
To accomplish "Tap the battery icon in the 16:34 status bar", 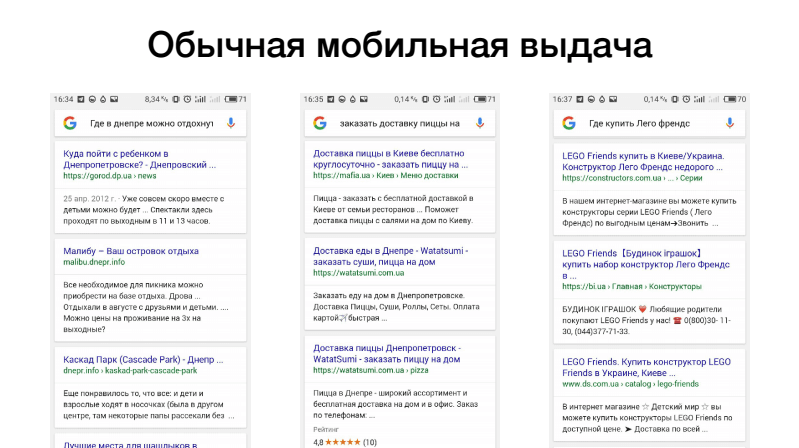I will [x=231, y=99].
